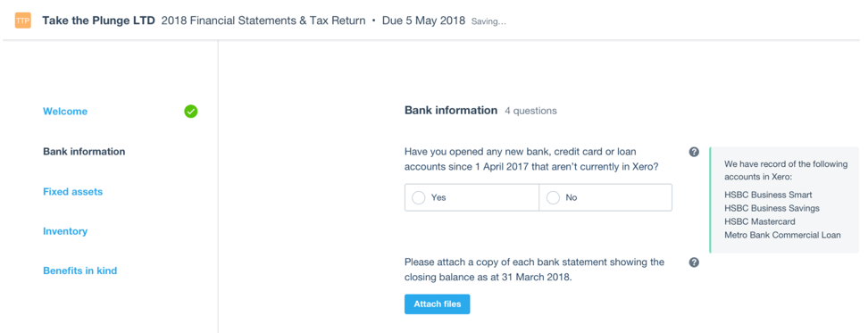Screen dimensions: 868x333
Task: Open help icon beside bank statement request
Action: (694, 262)
